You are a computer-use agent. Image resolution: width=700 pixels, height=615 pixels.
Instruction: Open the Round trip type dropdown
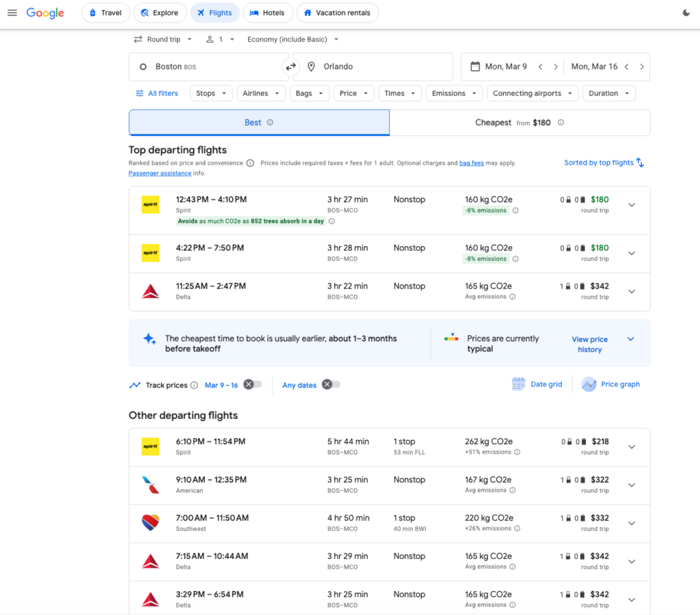tap(163, 40)
